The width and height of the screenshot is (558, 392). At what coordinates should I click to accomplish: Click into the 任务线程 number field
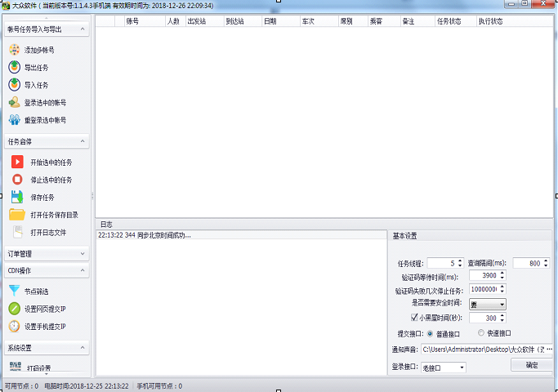pyautogui.click(x=442, y=263)
